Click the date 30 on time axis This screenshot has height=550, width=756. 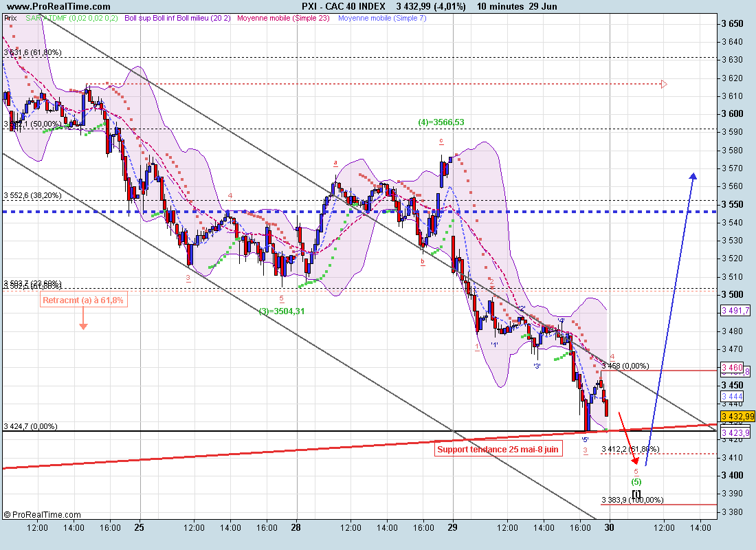tap(609, 527)
